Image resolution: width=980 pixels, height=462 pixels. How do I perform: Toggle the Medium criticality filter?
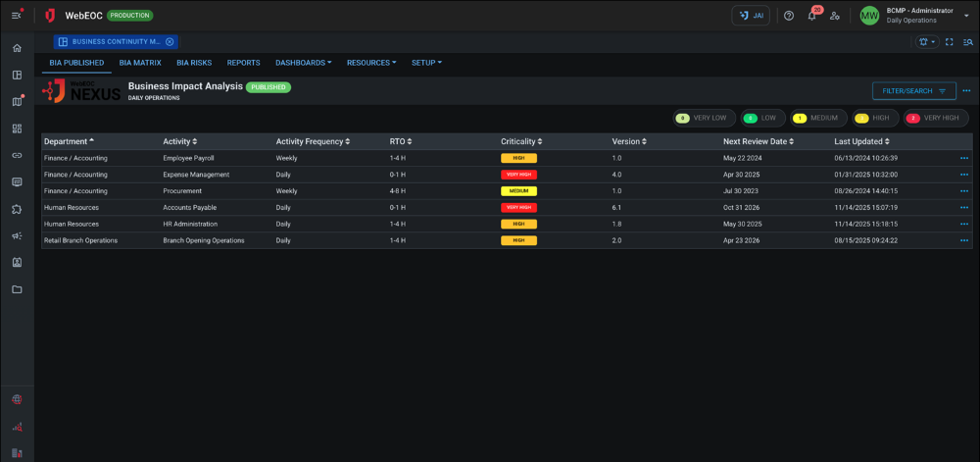(x=817, y=118)
